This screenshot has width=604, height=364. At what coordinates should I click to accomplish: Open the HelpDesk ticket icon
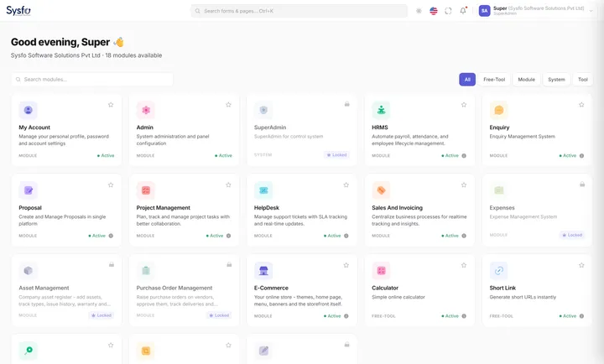click(x=263, y=190)
